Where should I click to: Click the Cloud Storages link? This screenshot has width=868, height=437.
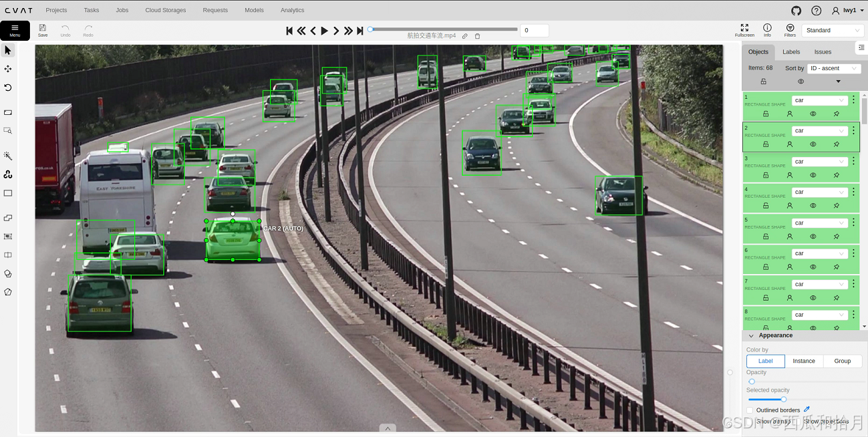[166, 10]
